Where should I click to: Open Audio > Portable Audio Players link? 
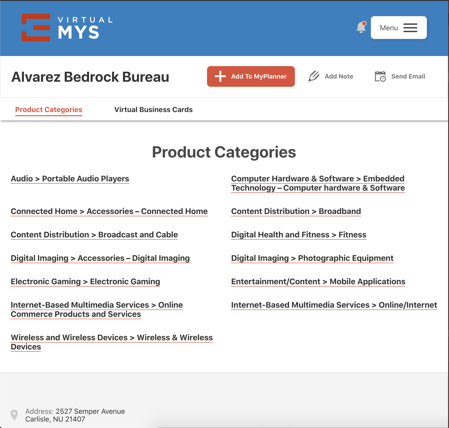pos(70,179)
